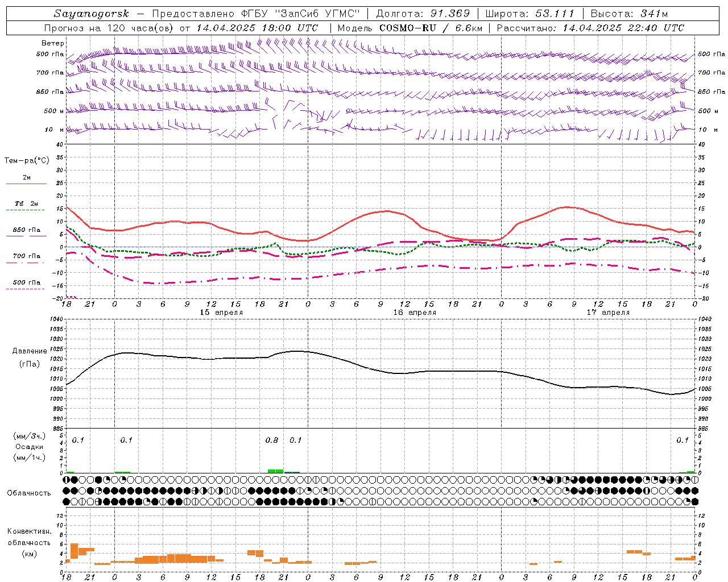Image resolution: width=728 pixels, height=582 pixels.
Task: Select the 'Модель COSMO-RU / 6.6км' text
Action: click(409, 28)
